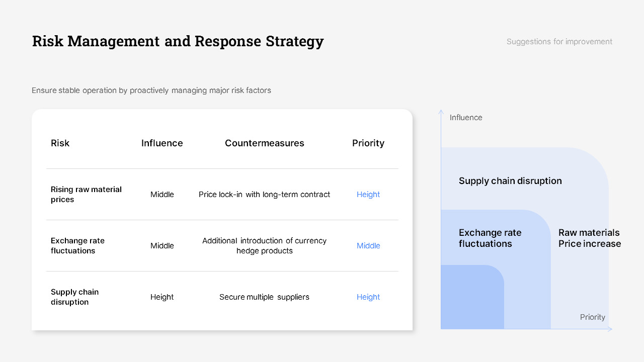Select the Raw materials Price increase chart block

click(x=589, y=238)
